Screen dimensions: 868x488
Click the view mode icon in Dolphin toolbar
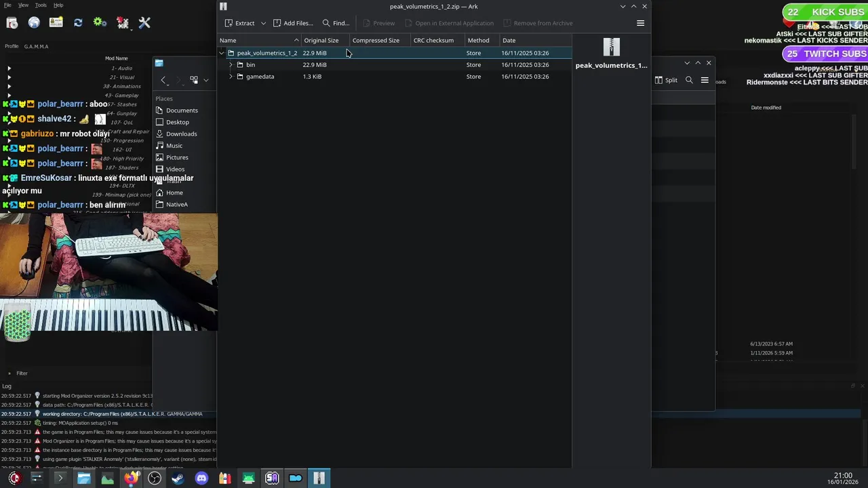pos(194,80)
